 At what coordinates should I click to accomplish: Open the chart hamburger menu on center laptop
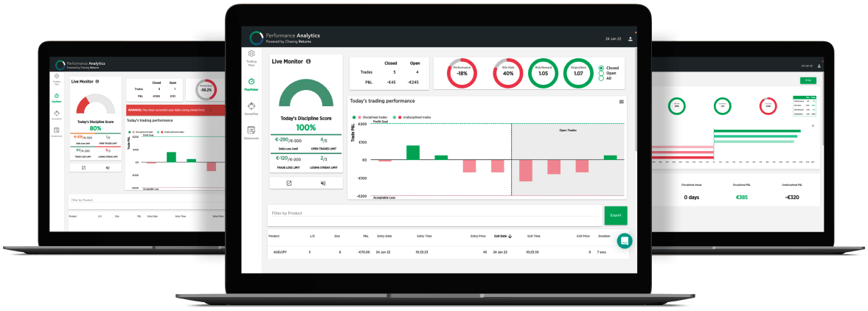pyautogui.click(x=622, y=102)
